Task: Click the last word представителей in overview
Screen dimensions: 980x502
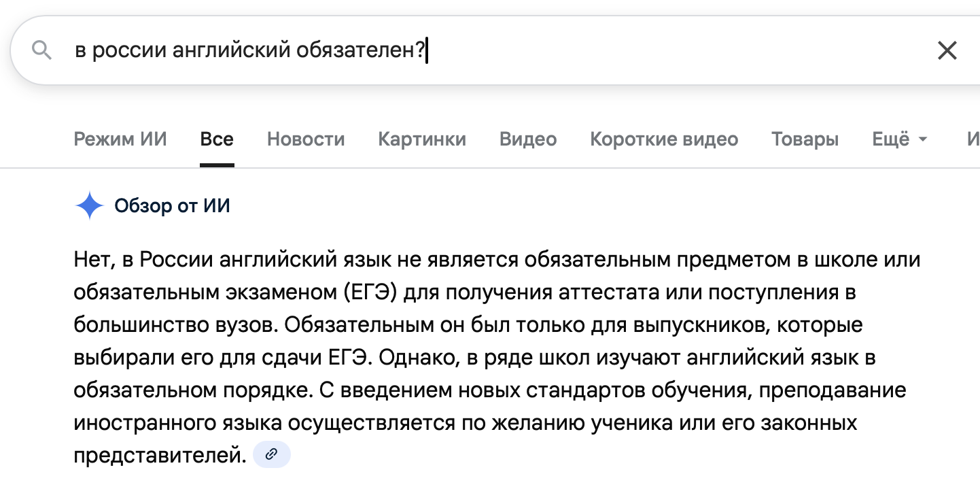Action: click(x=159, y=455)
